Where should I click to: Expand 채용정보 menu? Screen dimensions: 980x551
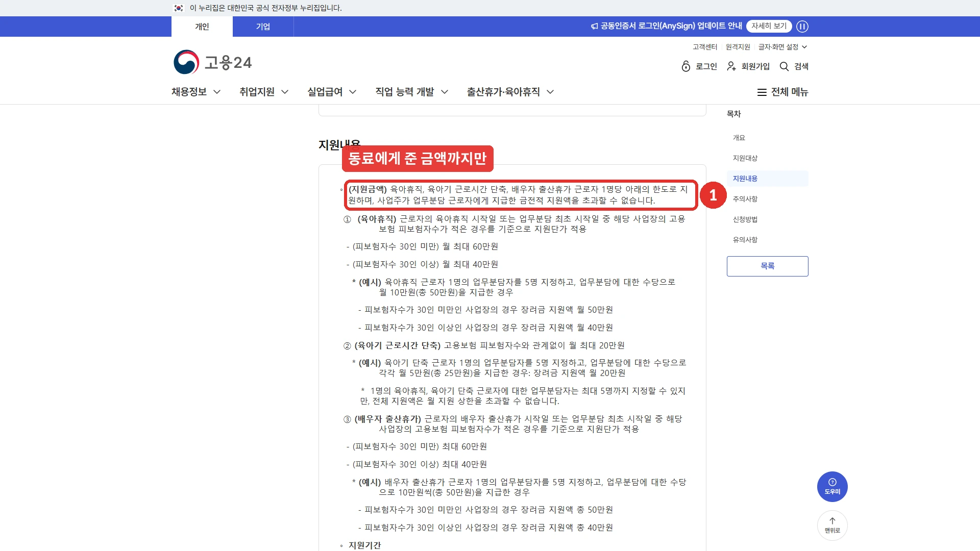point(196,92)
